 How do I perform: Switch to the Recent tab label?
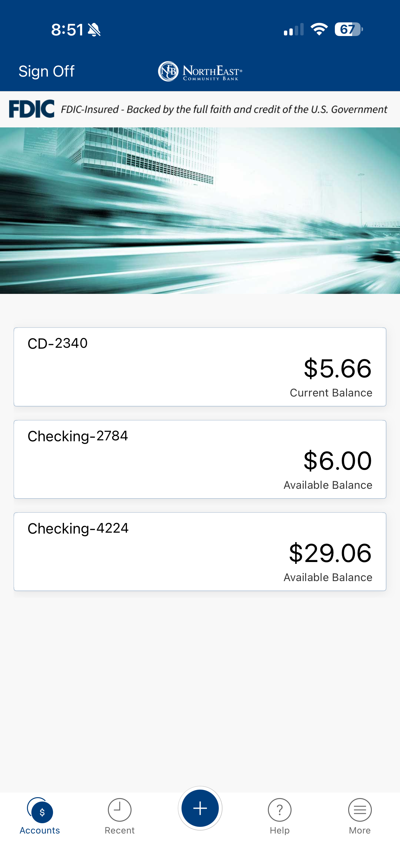pos(119,830)
